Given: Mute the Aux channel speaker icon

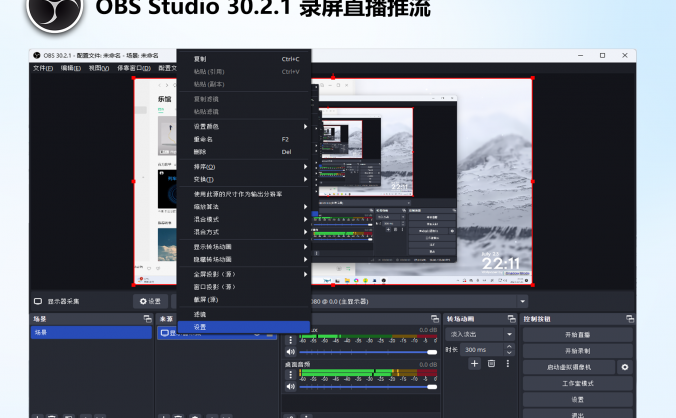Looking at the screenshot, I should click(x=291, y=352).
